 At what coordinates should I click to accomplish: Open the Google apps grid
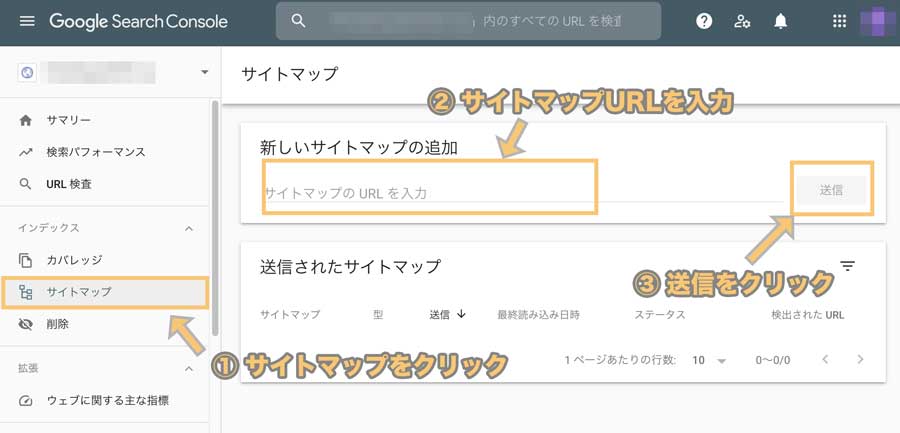click(x=839, y=22)
